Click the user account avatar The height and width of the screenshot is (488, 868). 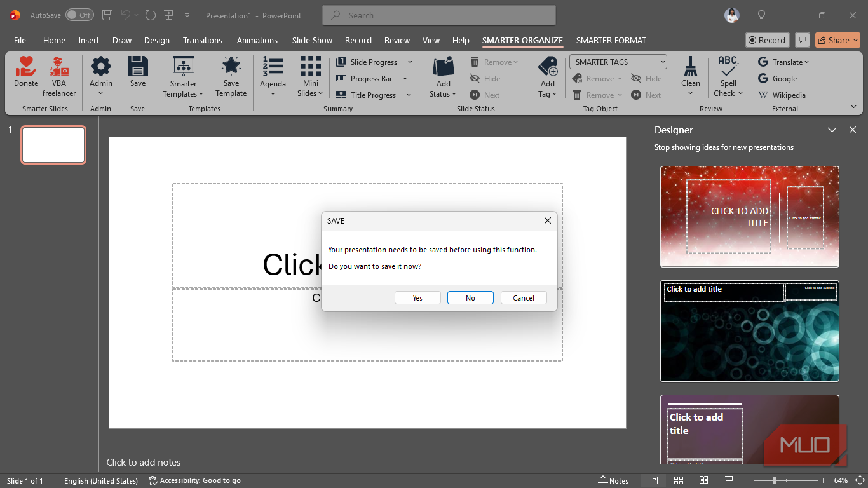pyautogui.click(x=732, y=15)
